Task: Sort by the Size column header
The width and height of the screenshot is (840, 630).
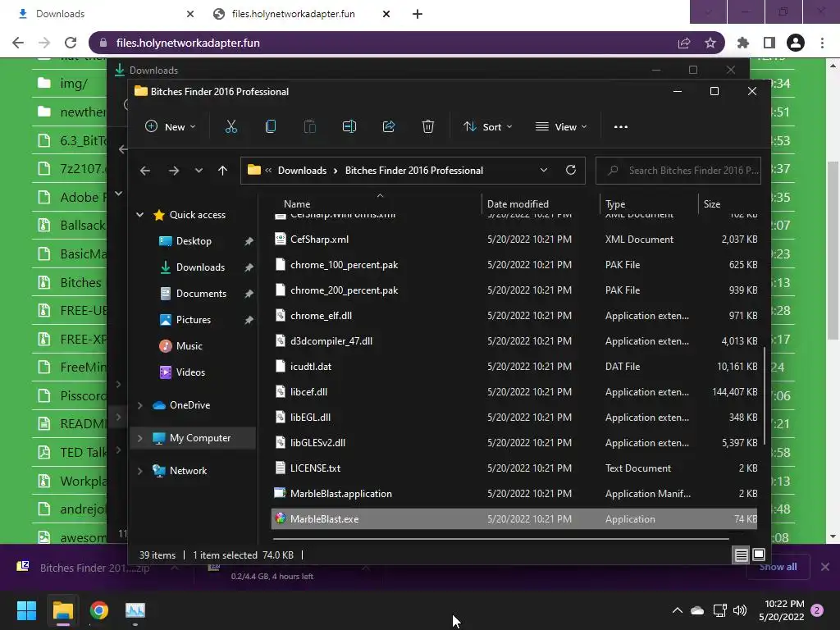Action: tap(711, 204)
